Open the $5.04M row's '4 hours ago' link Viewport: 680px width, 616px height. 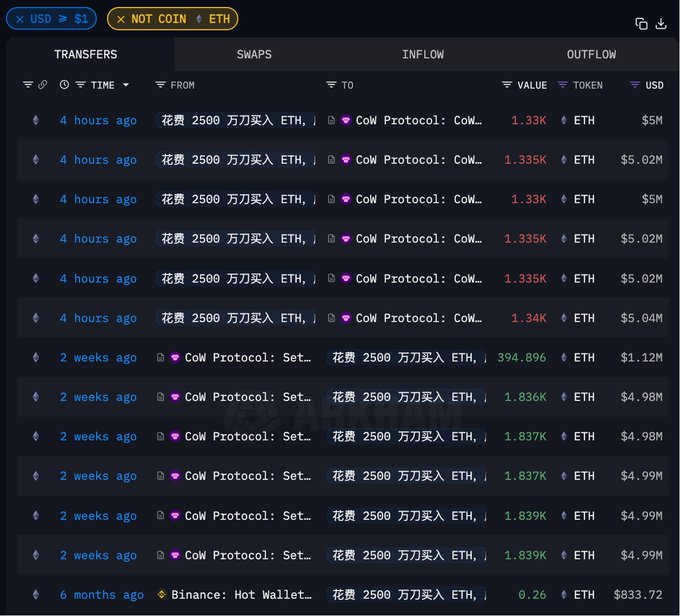coord(98,318)
